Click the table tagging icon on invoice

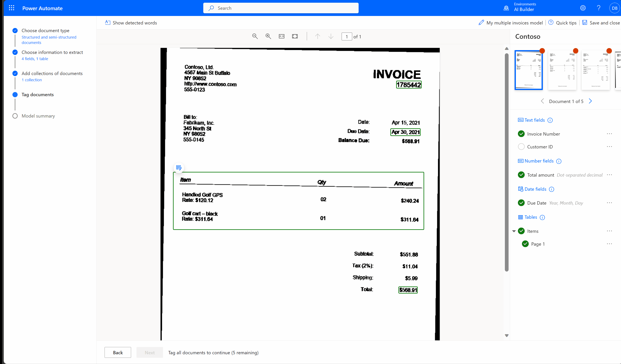tap(179, 168)
